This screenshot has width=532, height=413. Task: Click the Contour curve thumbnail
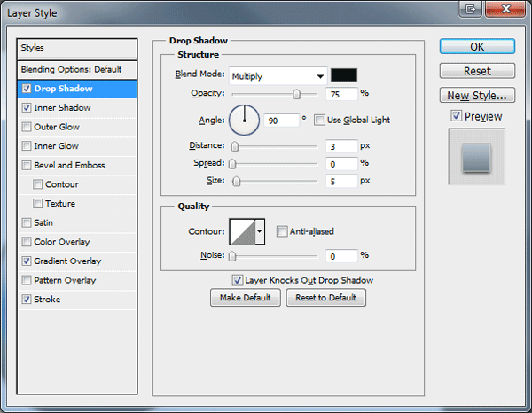(242, 231)
